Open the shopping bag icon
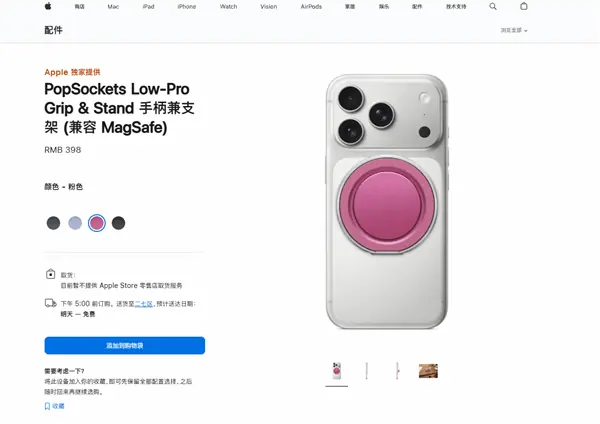Viewport: 600px width, 424px height. pos(524,6)
